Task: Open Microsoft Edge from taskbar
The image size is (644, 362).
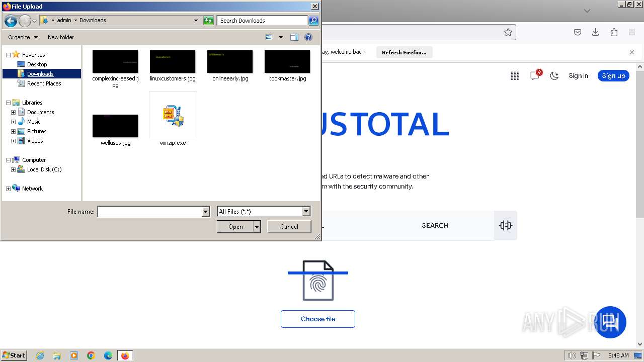Action: [108, 355]
